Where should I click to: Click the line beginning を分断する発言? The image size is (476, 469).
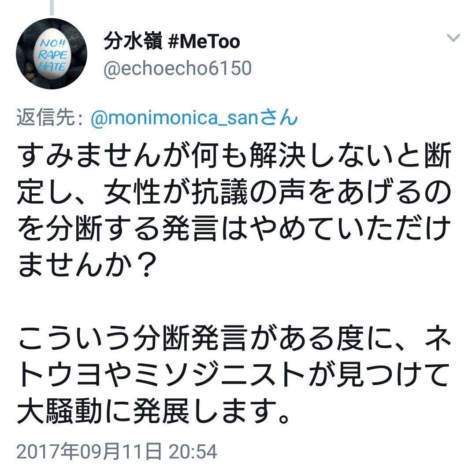pyautogui.click(x=234, y=228)
